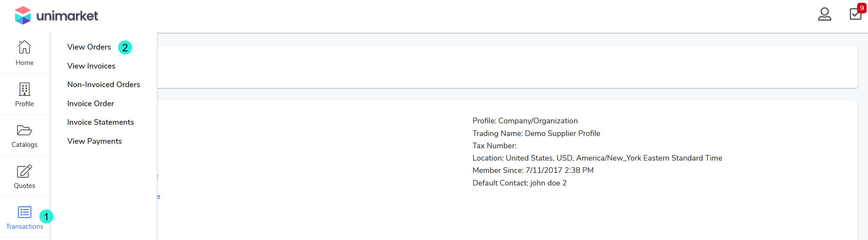The image size is (868, 240).
Task: Open the Catalogs folder icon
Action: [25, 130]
